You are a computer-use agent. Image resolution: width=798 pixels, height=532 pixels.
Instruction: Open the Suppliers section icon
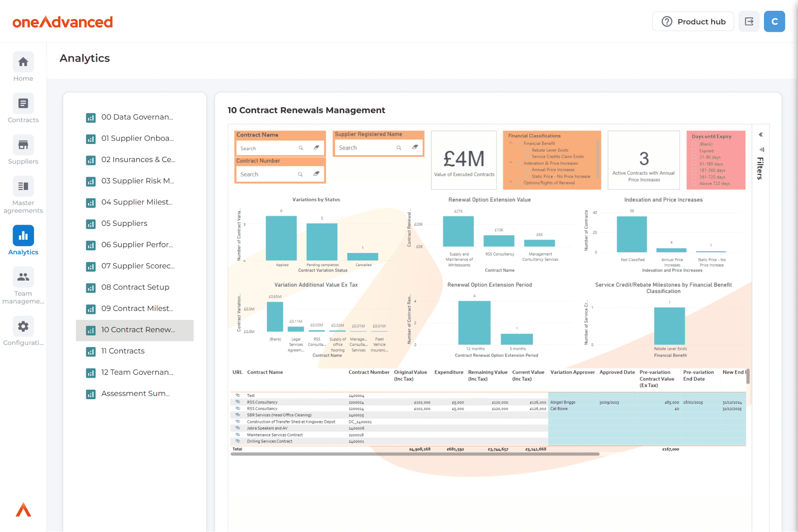coord(23,145)
